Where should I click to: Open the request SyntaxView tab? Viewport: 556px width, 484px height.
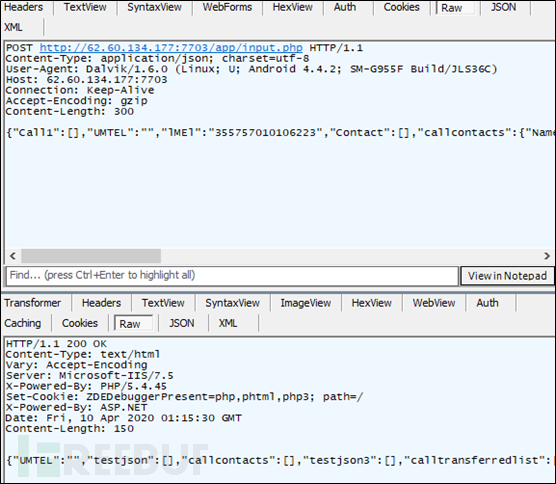tap(154, 7)
